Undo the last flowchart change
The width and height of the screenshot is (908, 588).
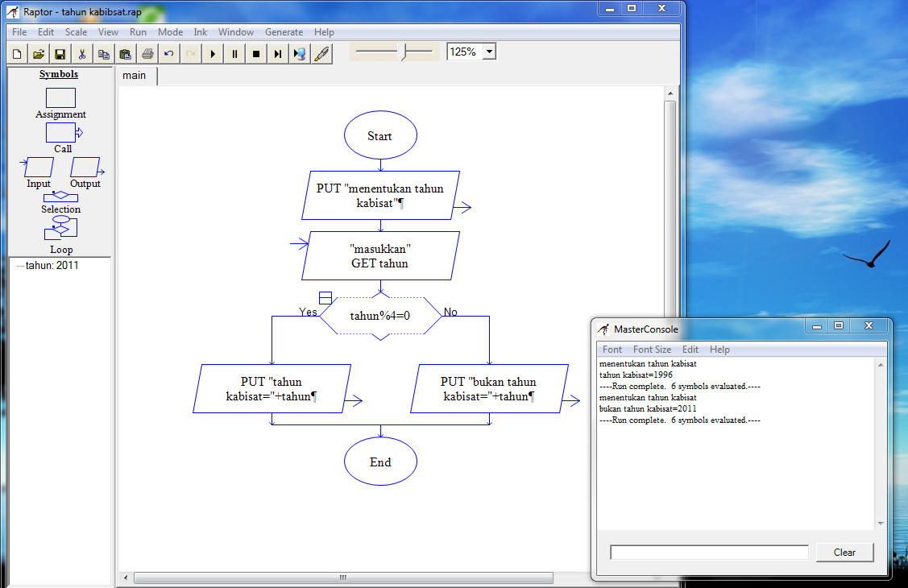[169, 53]
